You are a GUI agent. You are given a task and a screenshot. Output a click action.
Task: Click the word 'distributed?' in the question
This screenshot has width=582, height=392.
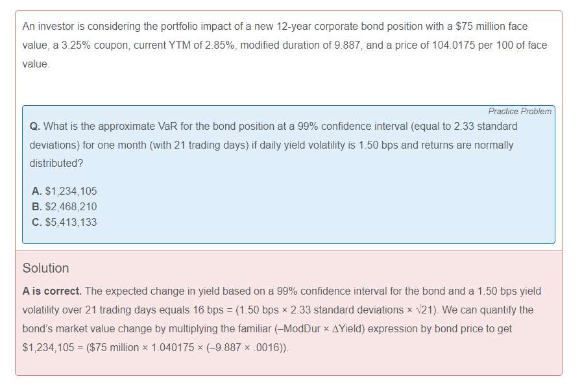(x=56, y=164)
